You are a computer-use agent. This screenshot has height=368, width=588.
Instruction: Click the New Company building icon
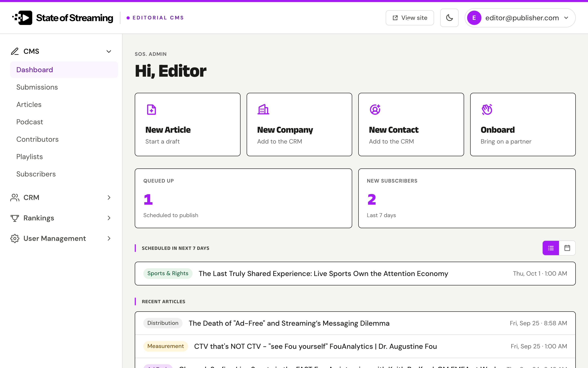click(x=263, y=110)
